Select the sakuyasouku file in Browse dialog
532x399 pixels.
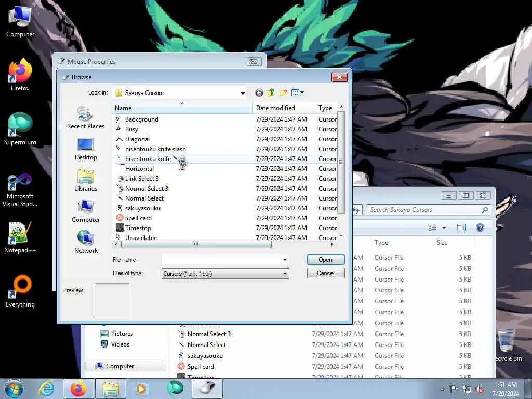click(x=225, y=208)
